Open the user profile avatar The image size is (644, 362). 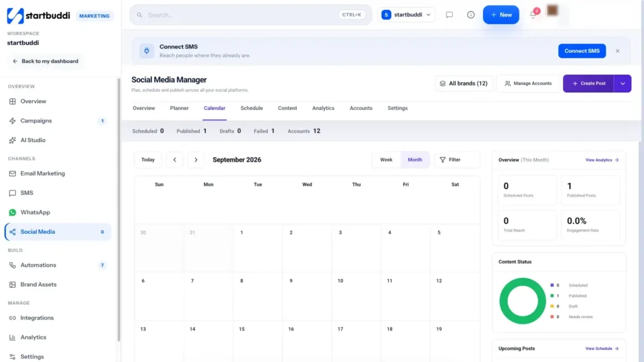(x=552, y=10)
